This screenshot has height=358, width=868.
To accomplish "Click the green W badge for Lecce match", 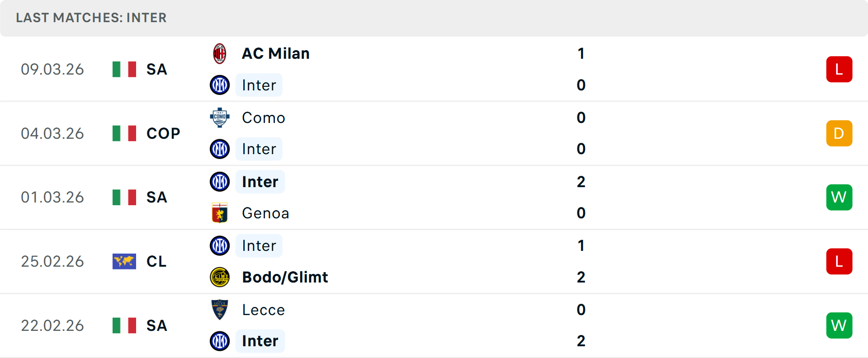I will click(840, 325).
